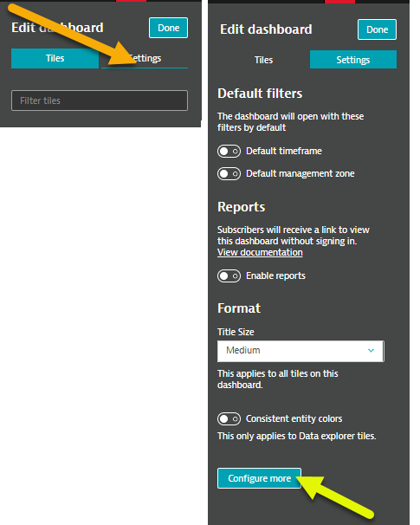Toggle Consistent entity colors switch
The image size is (420, 525).
point(229,418)
